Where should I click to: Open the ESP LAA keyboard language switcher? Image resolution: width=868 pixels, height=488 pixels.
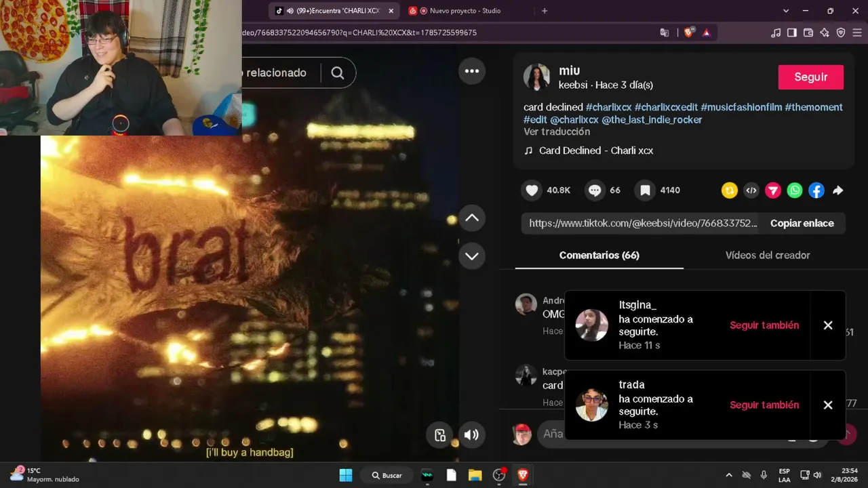tap(785, 475)
